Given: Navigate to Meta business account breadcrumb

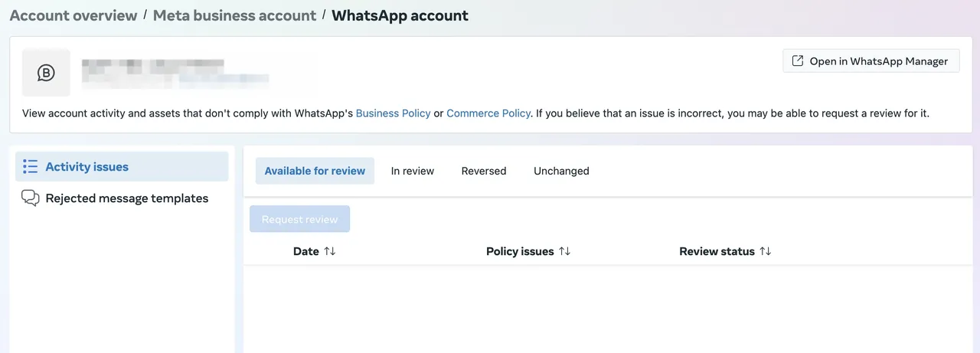Looking at the screenshot, I should pos(234,15).
